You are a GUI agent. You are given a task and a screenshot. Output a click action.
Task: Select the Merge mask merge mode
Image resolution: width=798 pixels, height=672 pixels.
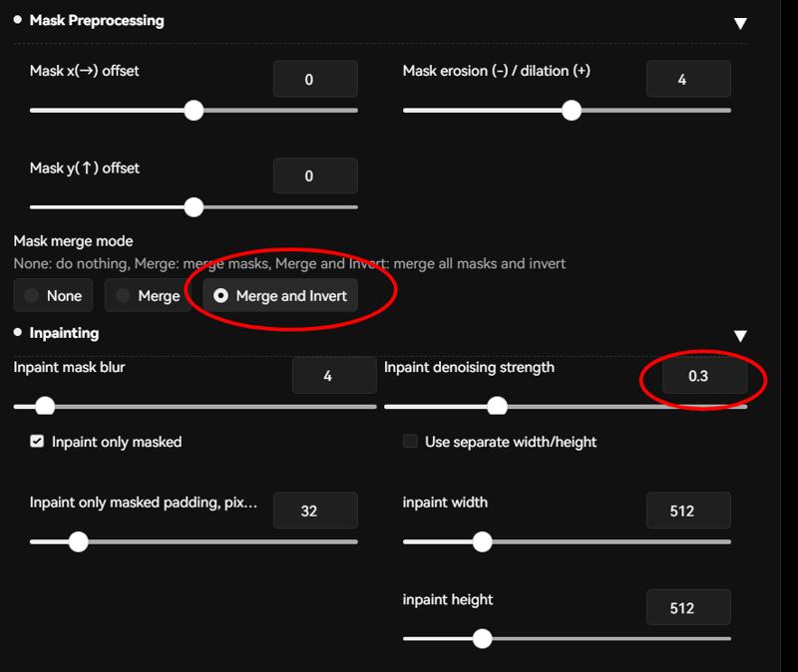[x=147, y=295]
